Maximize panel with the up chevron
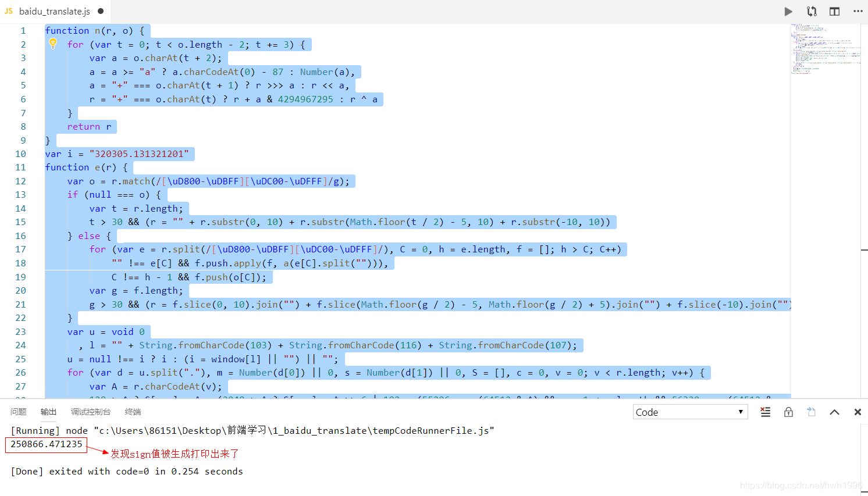The image size is (868, 496). pos(834,412)
